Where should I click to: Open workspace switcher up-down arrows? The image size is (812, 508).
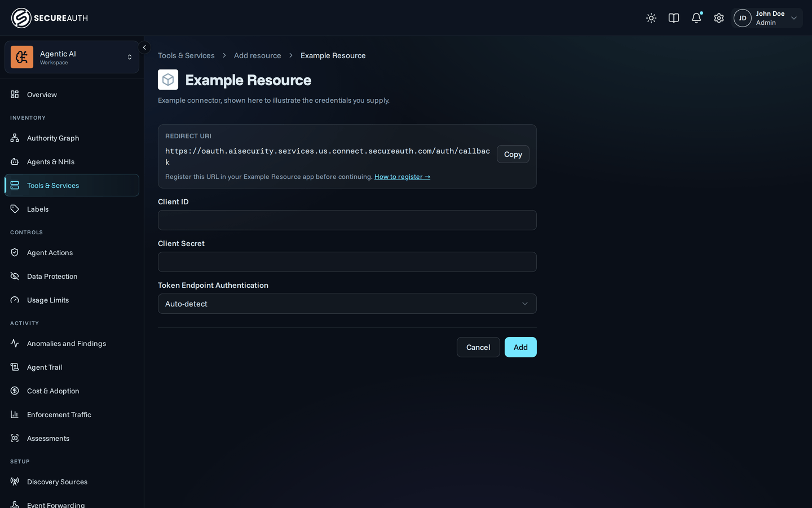pos(130,57)
